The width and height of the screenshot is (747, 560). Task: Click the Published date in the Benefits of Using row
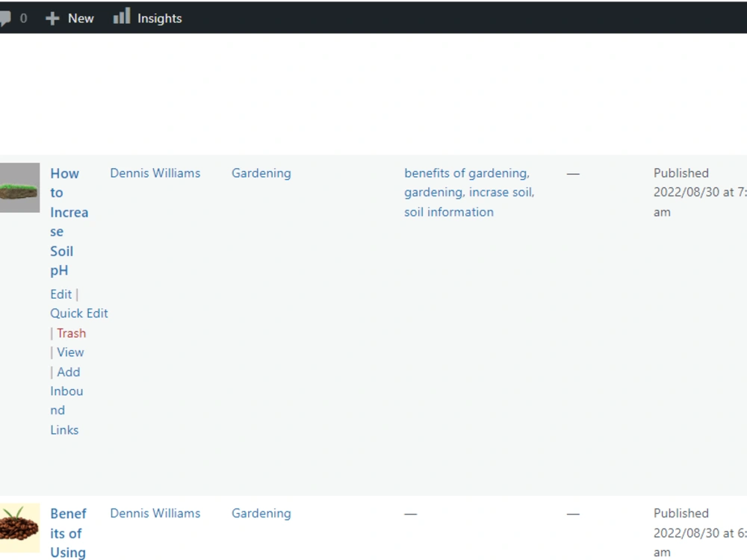point(700,533)
